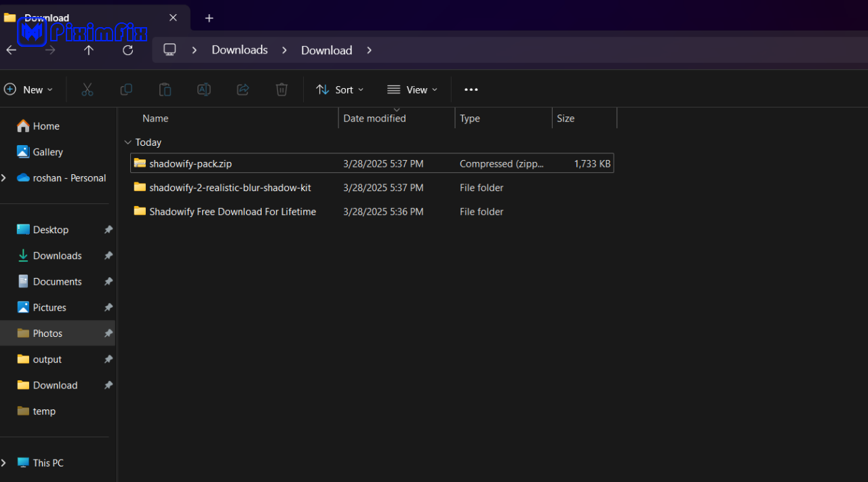Open the New dropdown menu
Screen dimensions: 868x482
click(x=28, y=89)
